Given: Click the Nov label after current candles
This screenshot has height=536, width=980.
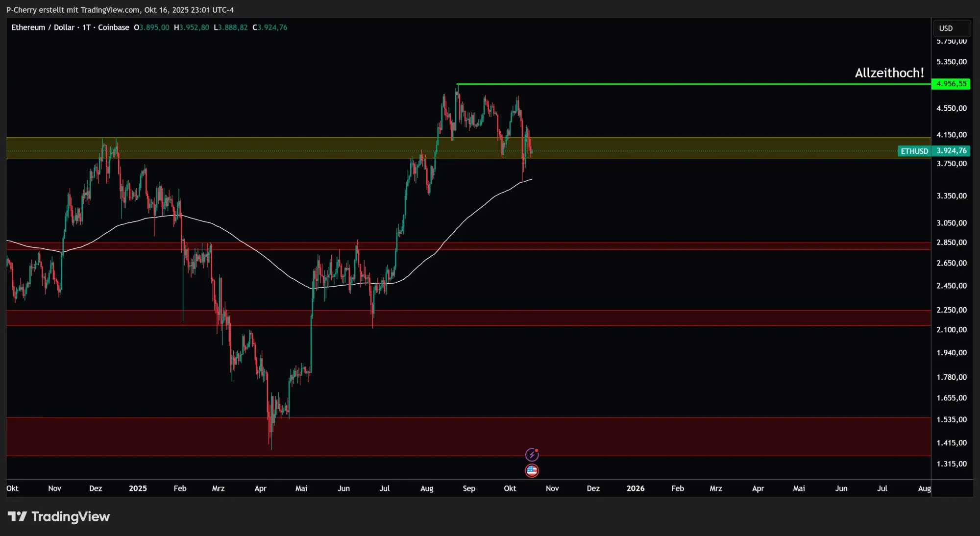Looking at the screenshot, I should tap(552, 488).
